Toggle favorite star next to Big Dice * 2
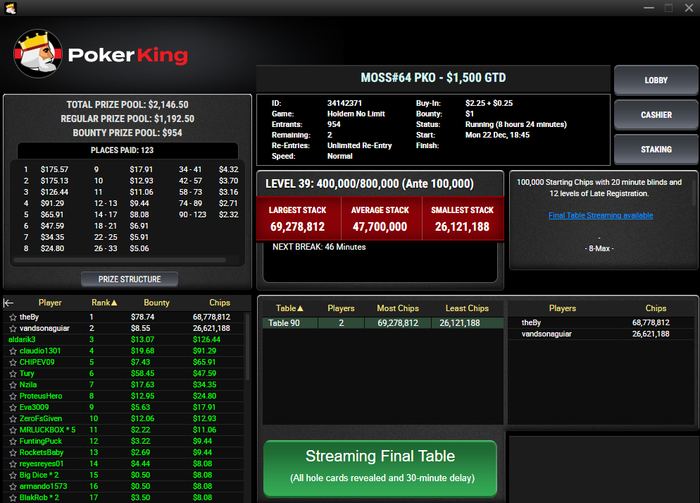This screenshot has height=503, width=700. (x=13, y=475)
